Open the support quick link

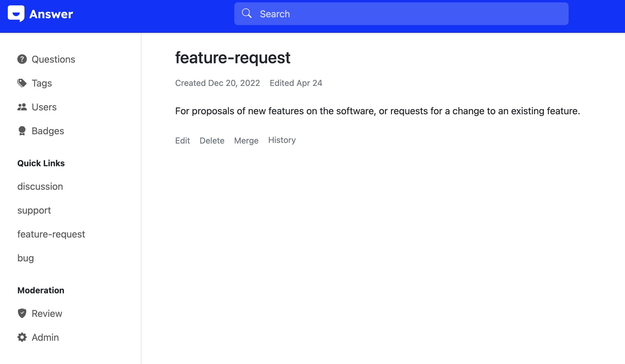click(34, 210)
